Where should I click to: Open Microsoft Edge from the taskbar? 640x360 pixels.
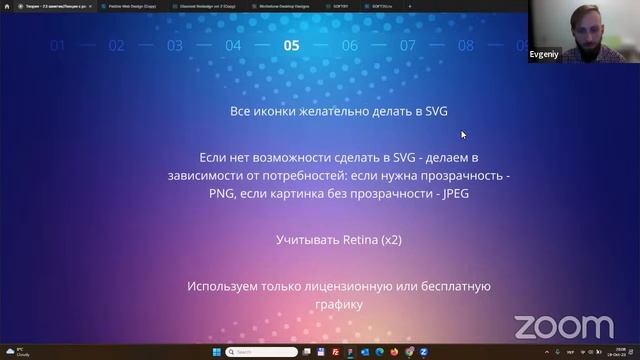pos(380,352)
